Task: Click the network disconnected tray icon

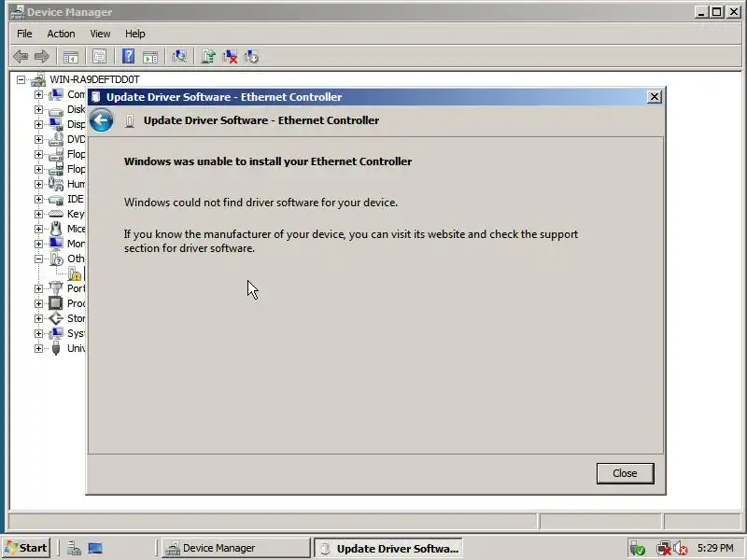Action: click(x=663, y=549)
